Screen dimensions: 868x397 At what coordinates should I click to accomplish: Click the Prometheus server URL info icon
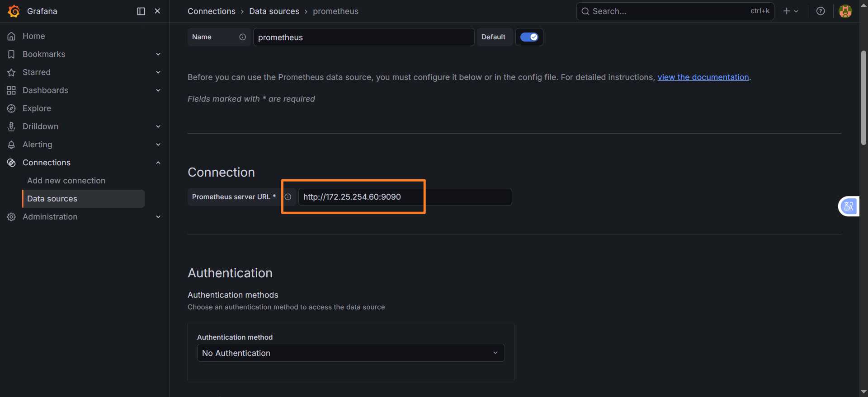pos(288,197)
